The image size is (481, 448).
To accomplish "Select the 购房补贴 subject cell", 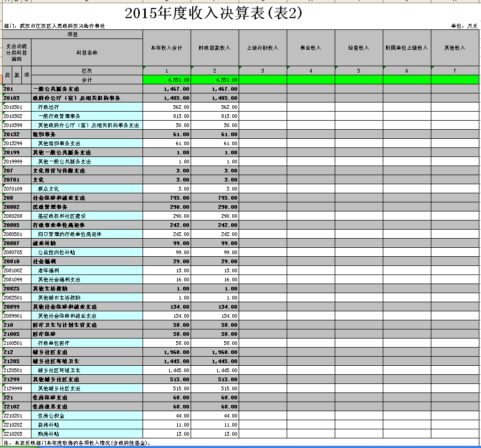I will 87,434.
